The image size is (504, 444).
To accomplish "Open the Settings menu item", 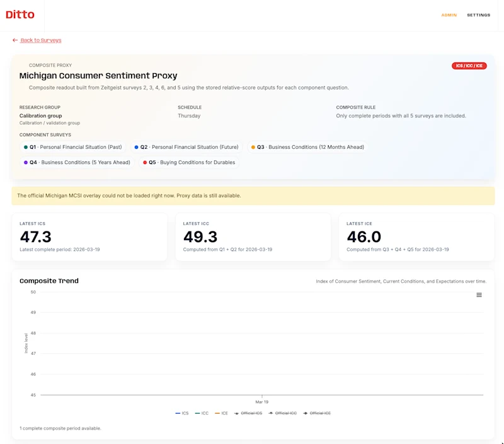I will (478, 15).
